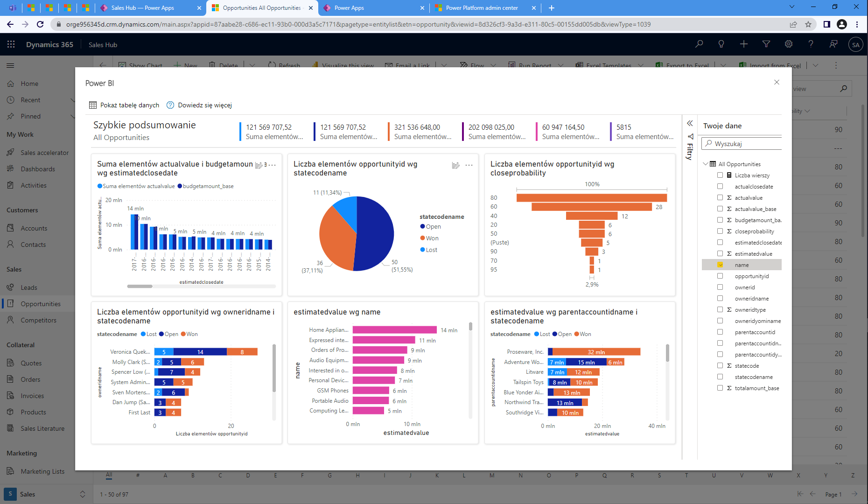
Task: Collapse the Filtry pane with double chevron
Action: click(690, 123)
